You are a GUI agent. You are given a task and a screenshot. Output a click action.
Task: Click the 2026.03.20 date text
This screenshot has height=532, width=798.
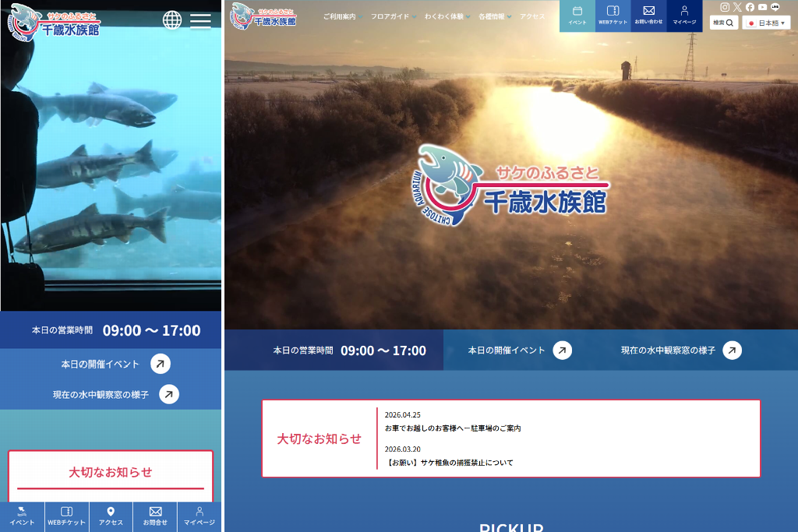coord(403,449)
